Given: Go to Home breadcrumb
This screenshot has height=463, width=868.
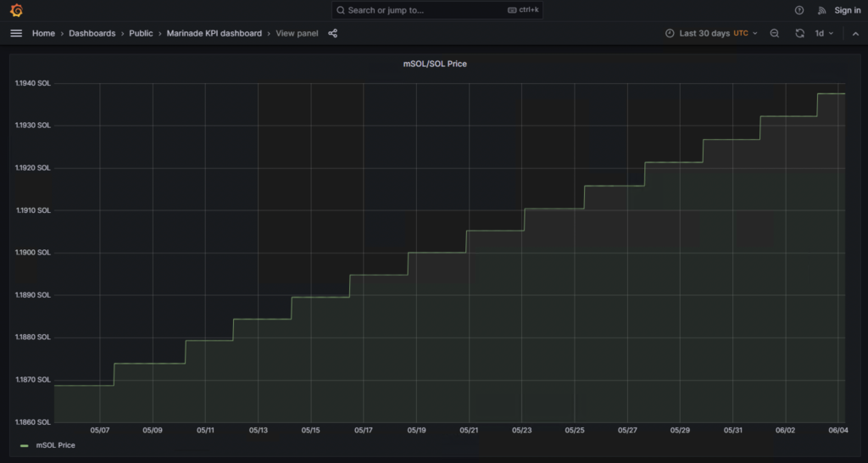Looking at the screenshot, I should coord(43,33).
